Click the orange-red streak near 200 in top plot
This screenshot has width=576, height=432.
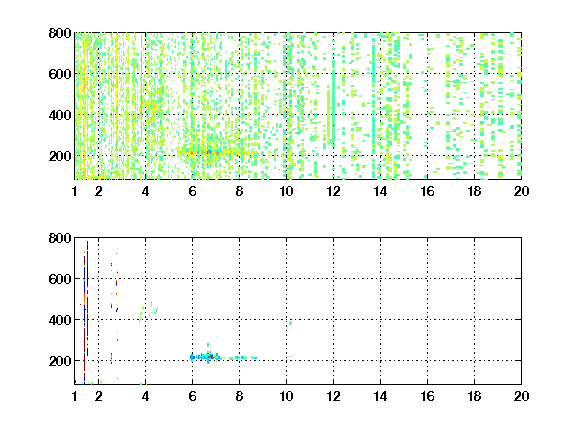coord(217,152)
